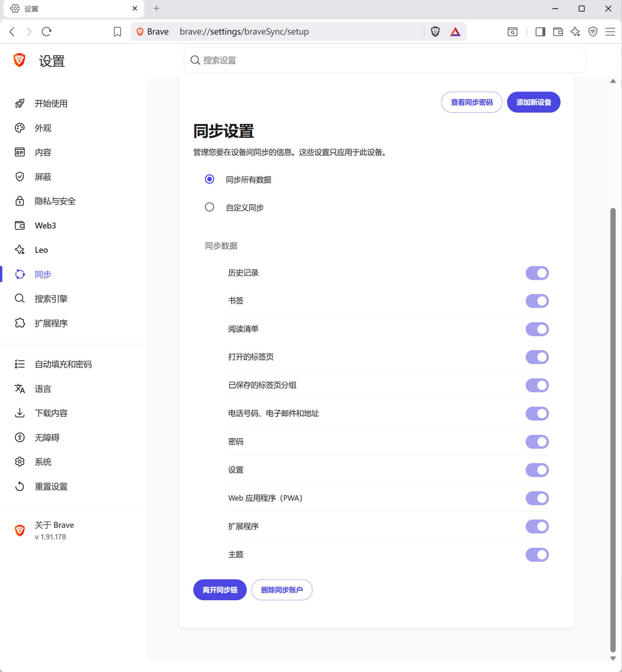Bookmark this page with bookmark icon
Viewport: 622px width, 672px height.
[x=117, y=32]
